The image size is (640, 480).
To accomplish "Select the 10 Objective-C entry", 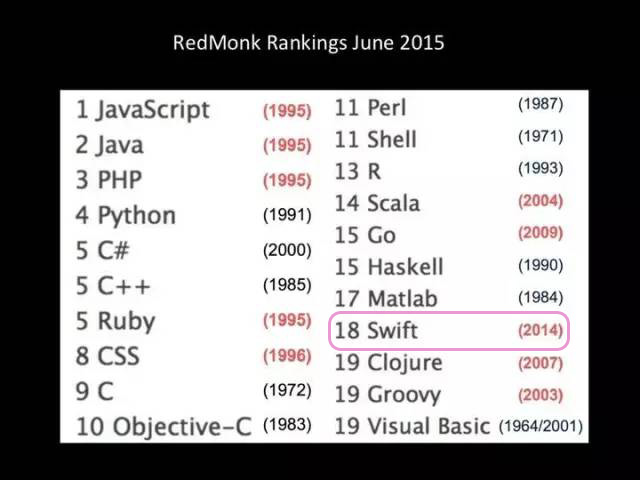I will coord(163,427).
